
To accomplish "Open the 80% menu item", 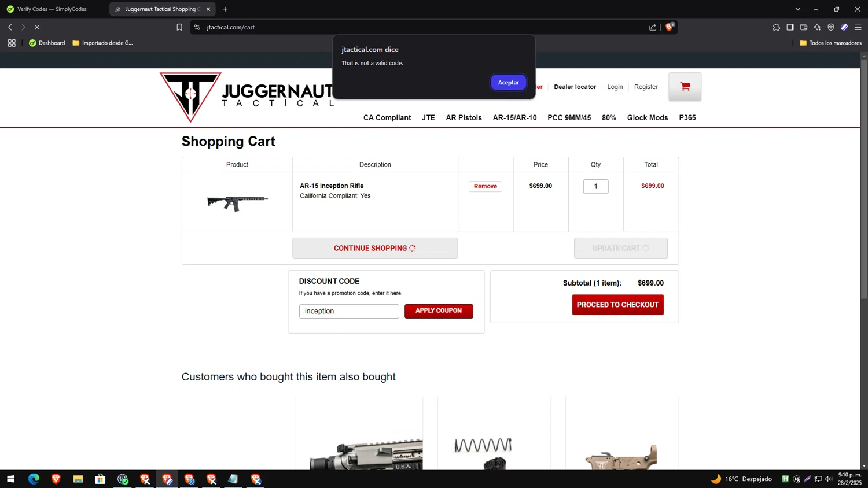I will point(609,117).
